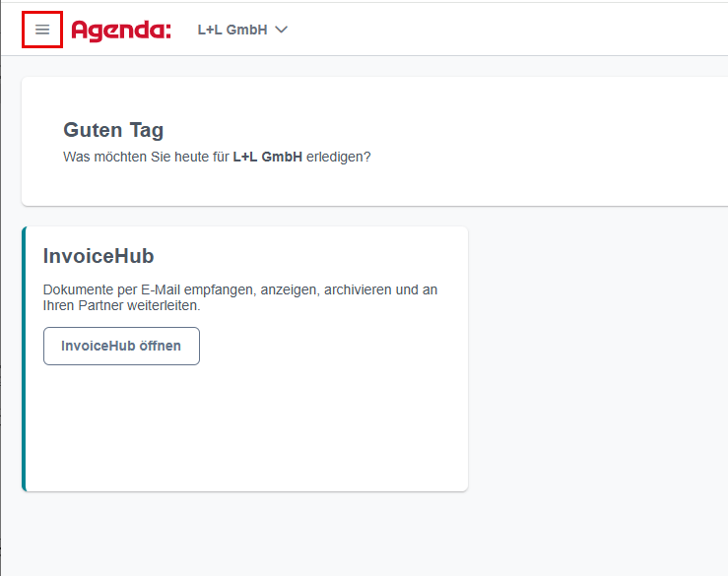This screenshot has height=576, width=728.
Task: Click the grey page background below cards
Action: click(363, 534)
